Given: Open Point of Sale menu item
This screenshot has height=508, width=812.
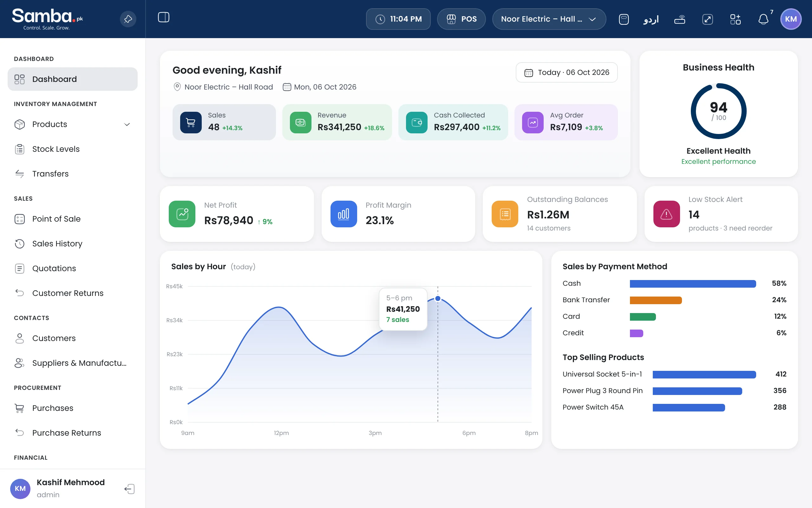Looking at the screenshot, I should (x=72, y=219).
